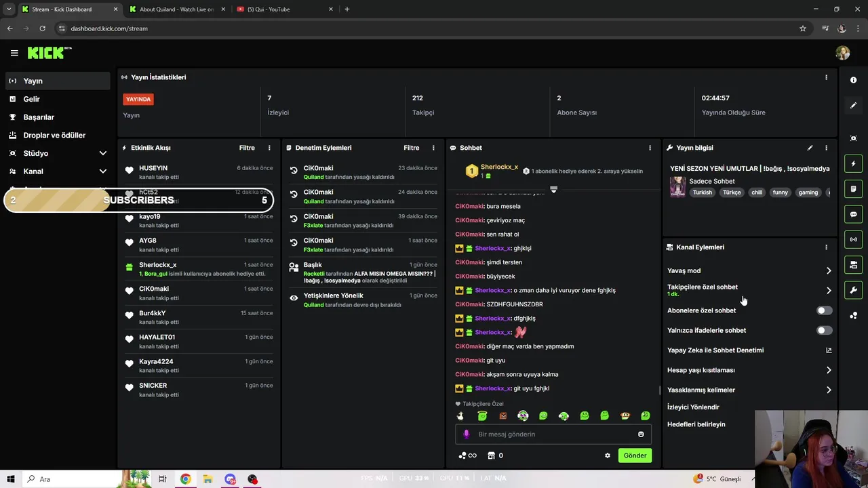Edit stream info with pencil icon
868x488 pixels.
[810, 148]
